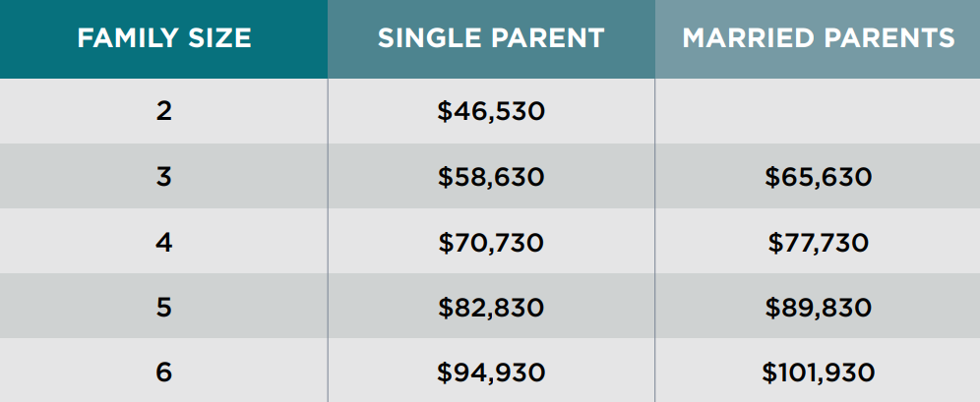Click the $65,630 married parents value
Image resolution: width=980 pixels, height=402 pixels.
tap(818, 177)
